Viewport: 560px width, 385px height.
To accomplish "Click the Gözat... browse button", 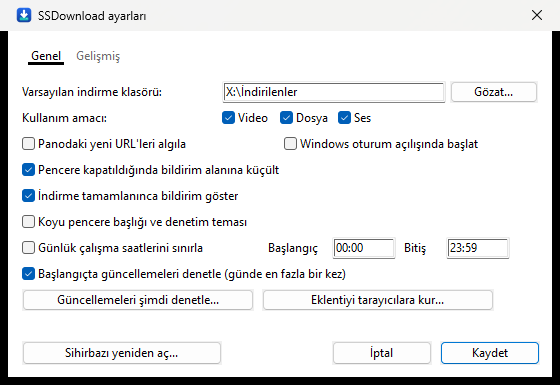I will [x=494, y=92].
